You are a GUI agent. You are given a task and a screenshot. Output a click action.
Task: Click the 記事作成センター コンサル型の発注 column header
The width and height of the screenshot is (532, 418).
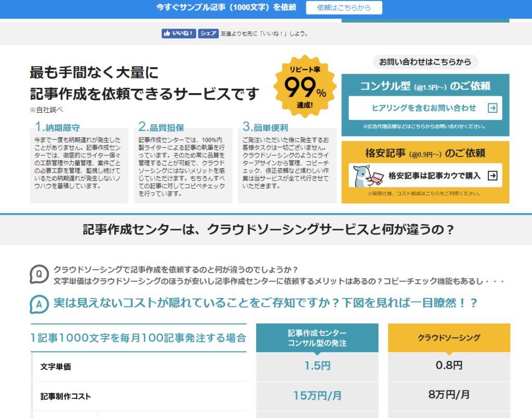click(x=317, y=338)
